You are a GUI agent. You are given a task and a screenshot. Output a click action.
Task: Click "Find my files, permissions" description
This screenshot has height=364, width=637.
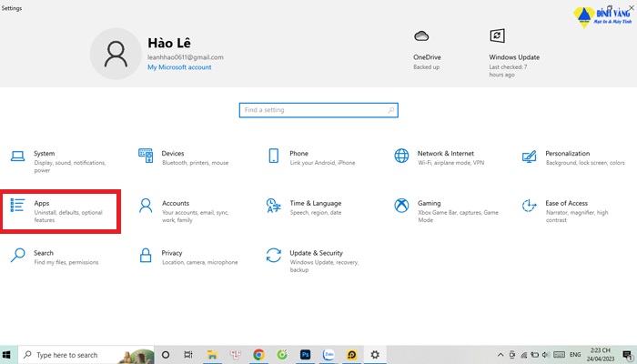(66, 262)
